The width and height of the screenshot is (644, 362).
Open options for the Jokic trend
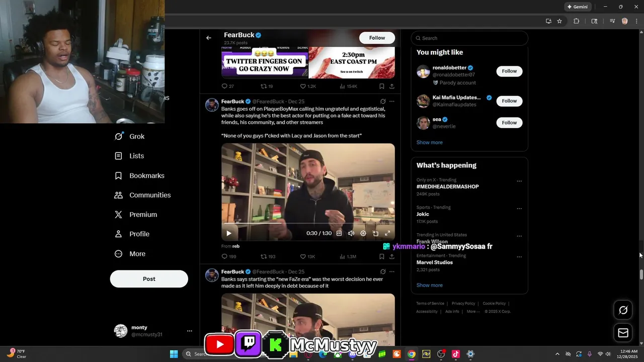click(x=519, y=209)
